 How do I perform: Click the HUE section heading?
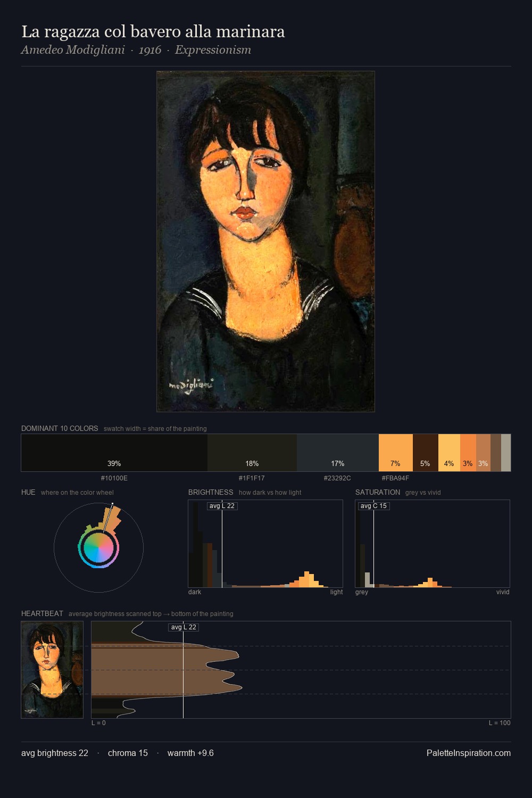[x=28, y=492]
